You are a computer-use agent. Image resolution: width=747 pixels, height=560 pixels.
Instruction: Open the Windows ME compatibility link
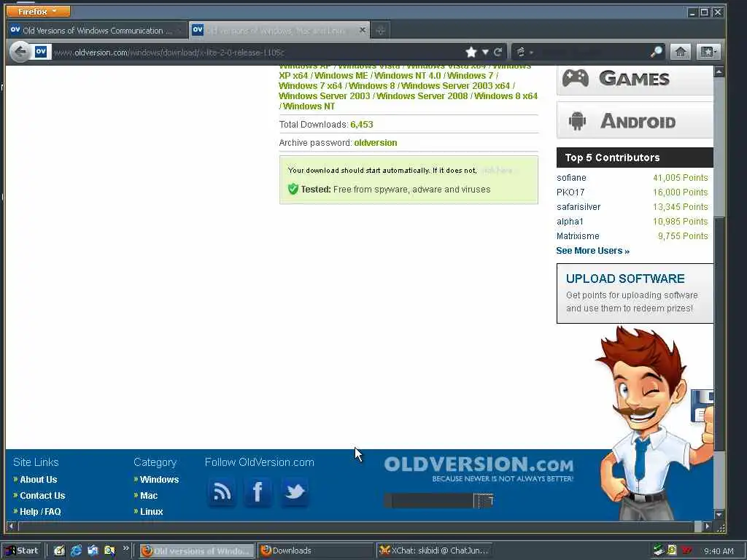click(x=341, y=75)
